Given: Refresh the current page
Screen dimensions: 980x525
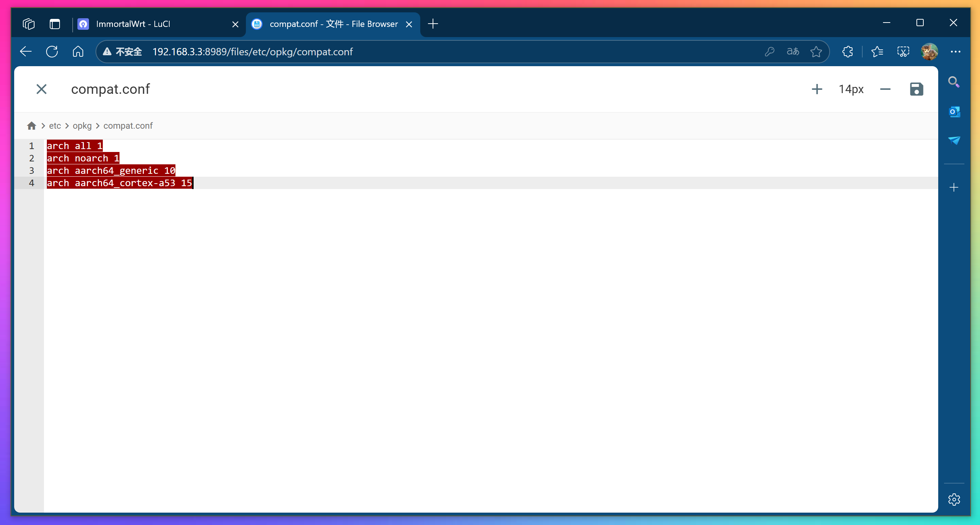Looking at the screenshot, I should pyautogui.click(x=52, y=52).
